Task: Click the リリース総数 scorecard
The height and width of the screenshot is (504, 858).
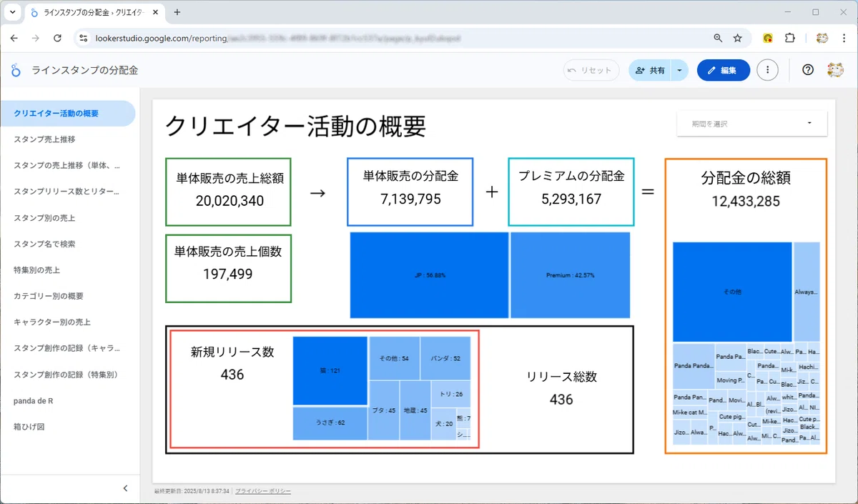Action: (561, 389)
